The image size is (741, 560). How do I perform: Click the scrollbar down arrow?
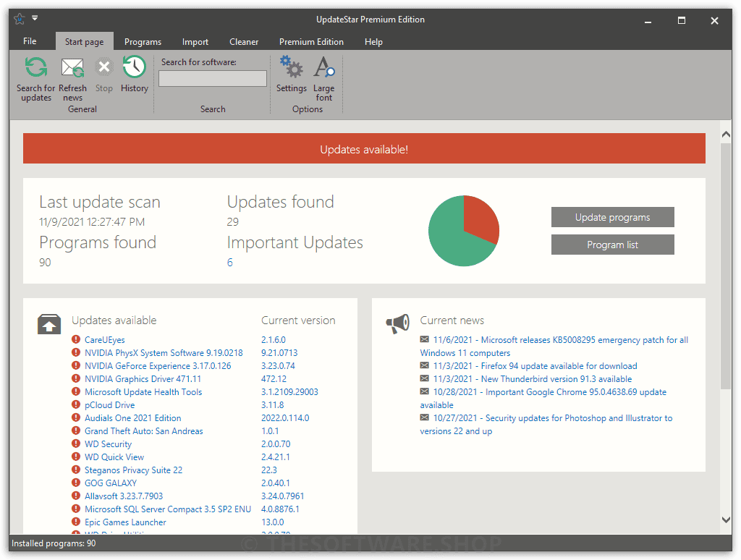726,519
